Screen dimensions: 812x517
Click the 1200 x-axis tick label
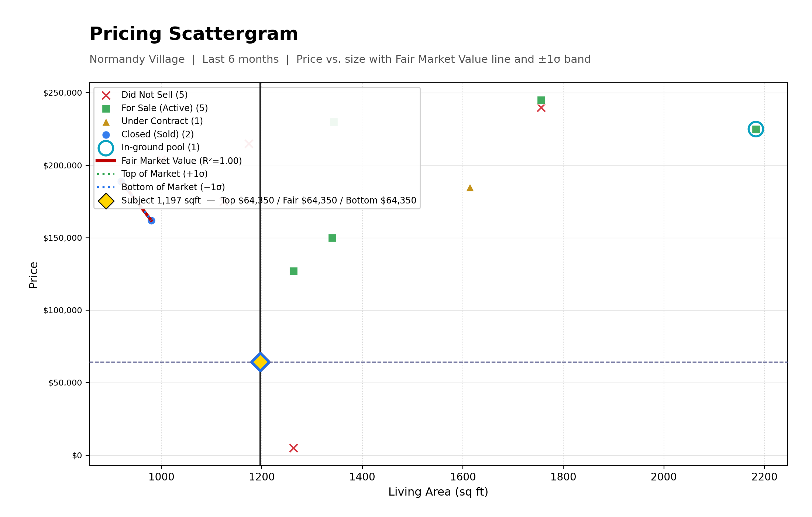click(262, 477)
